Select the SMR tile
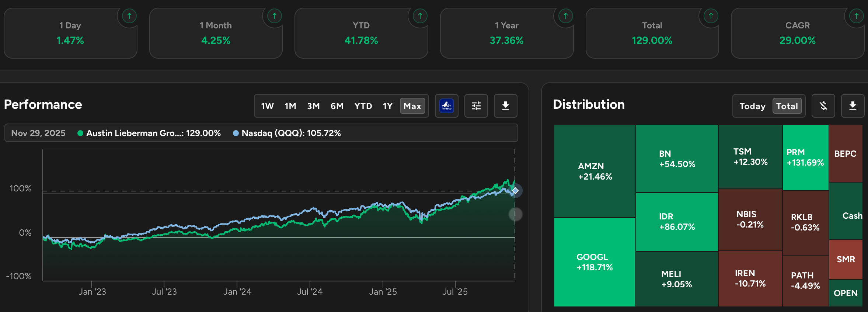Viewport: 868px width, 312px height. pos(846,259)
